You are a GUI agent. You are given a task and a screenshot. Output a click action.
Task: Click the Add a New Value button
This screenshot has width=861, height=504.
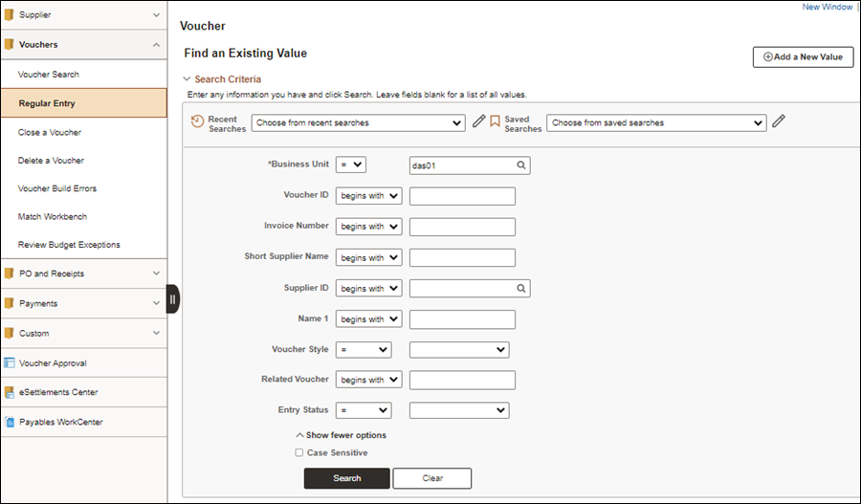[804, 57]
